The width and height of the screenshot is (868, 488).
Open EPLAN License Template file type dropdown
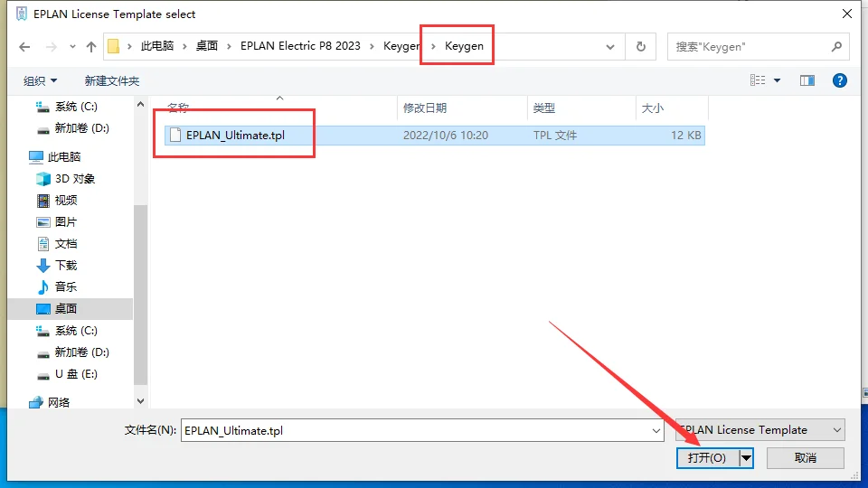tap(759, 430)
